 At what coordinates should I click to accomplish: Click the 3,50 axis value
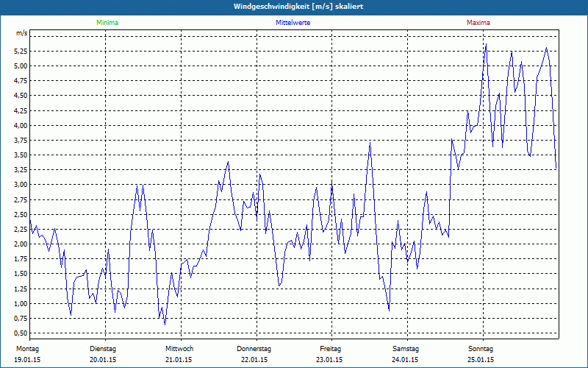pyautogui.click(x=21, y=155)
